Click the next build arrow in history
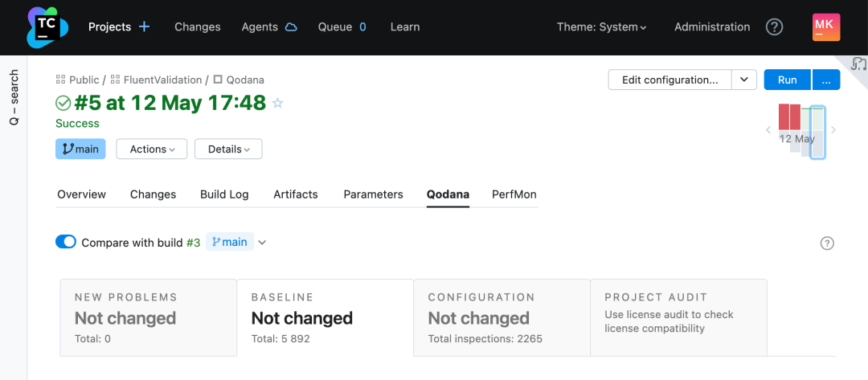 tap(833, 129)
